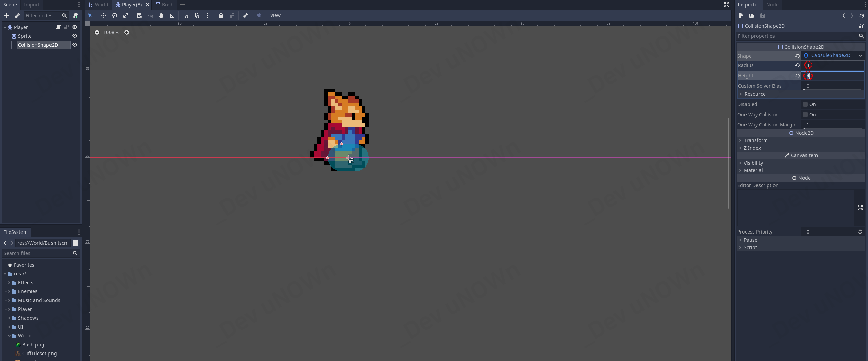Viewport: 868px width, 361px height.
Task: Expand the Resource section
Action: (x=800, y=94)
